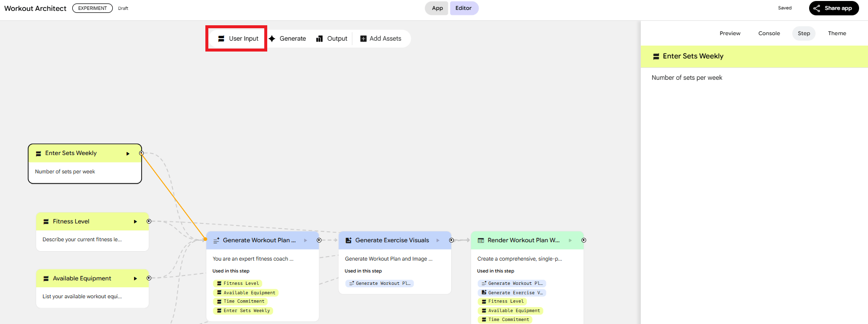Image resolution: width=868 pixels, height=324 pixels.
Task: Run the Fitness Level node play arrow
Action: pos(135,222)
